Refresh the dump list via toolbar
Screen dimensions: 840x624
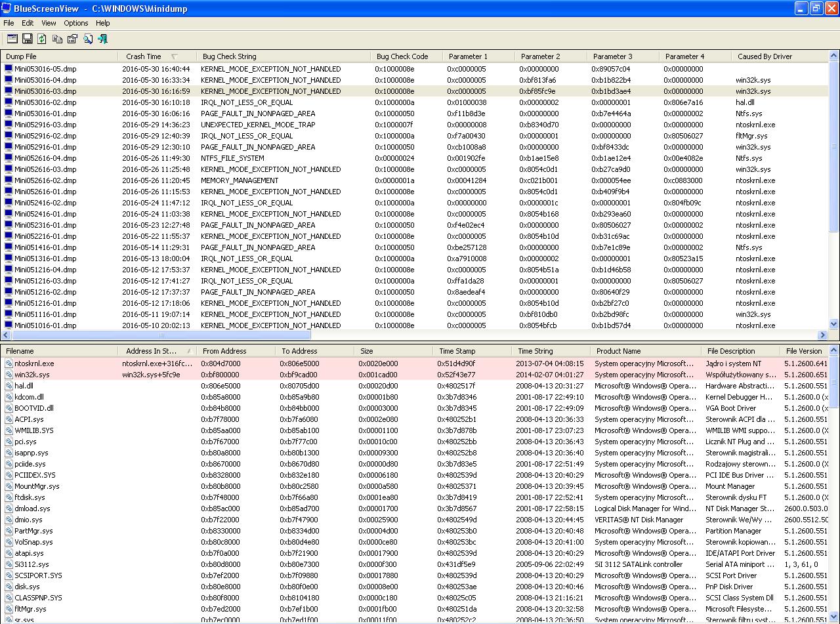coord(42,39)
